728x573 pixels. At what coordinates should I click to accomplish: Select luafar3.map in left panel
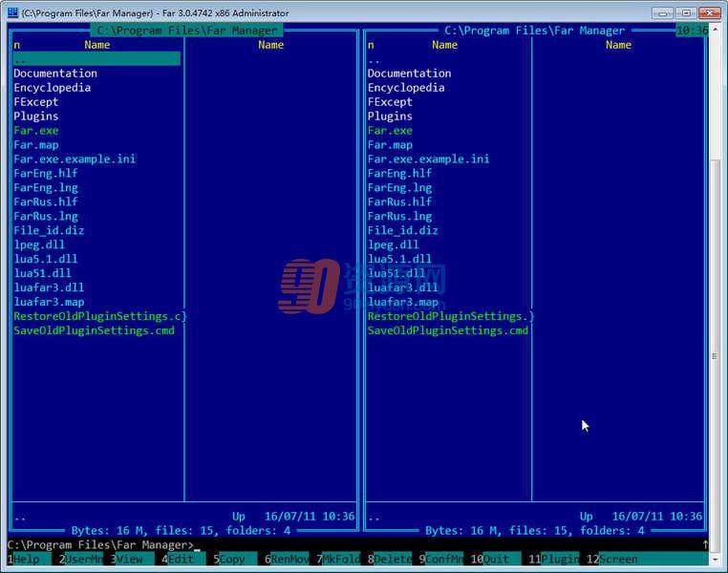click(x=49, y=302)
